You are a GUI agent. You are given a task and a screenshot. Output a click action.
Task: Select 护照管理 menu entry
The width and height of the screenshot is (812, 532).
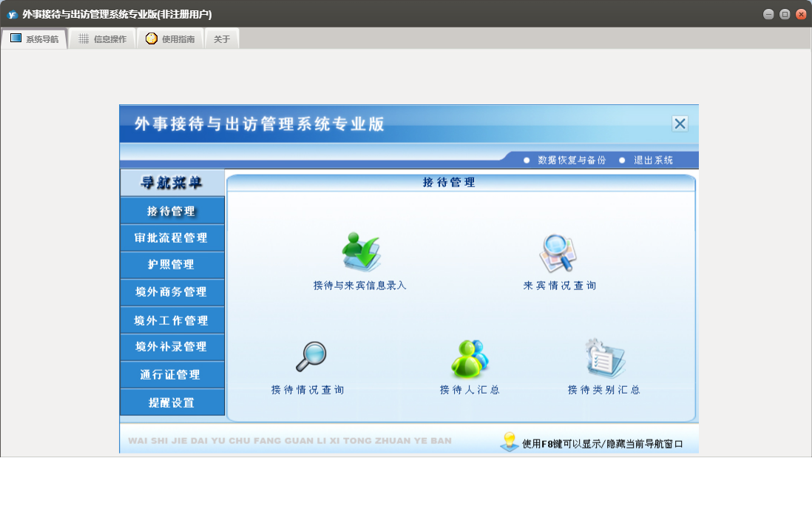click(x=172, y=265)
